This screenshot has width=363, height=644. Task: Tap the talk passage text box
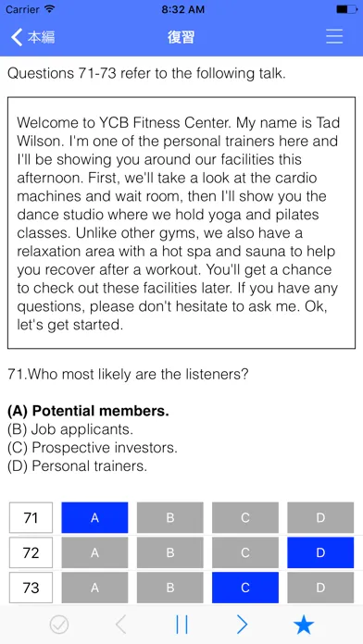[181, 223]
